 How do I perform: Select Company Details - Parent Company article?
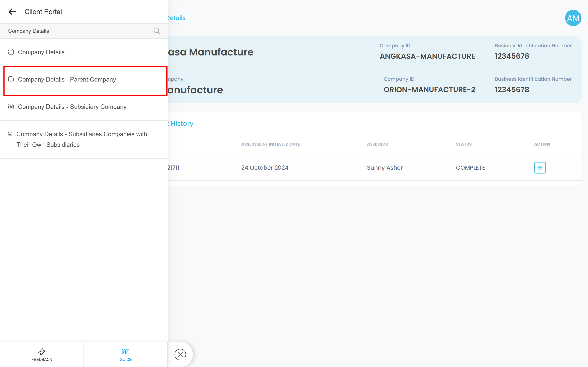(67, 80)
